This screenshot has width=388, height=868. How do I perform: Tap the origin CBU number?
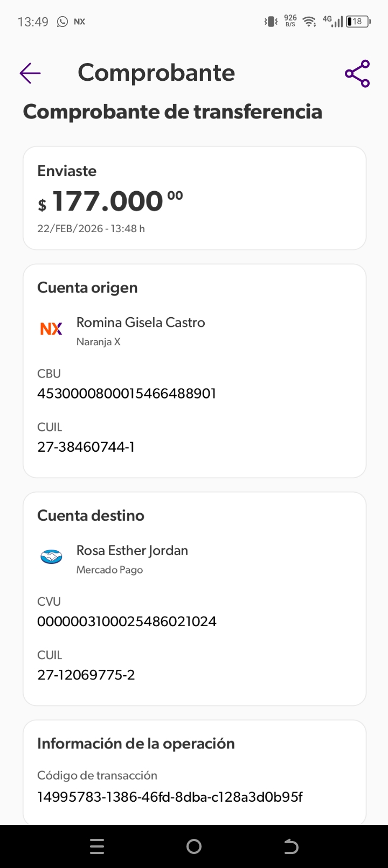(x=127, y=394)
